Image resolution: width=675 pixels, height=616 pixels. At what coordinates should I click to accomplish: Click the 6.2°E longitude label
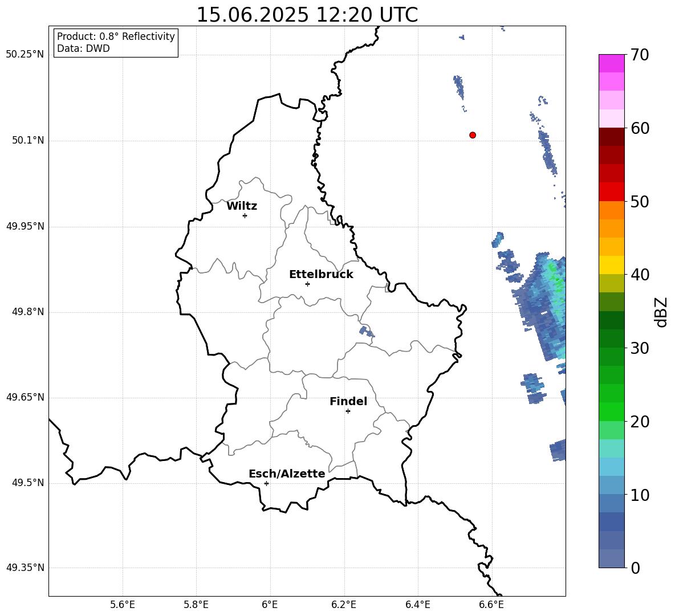[x=344, y=605]
